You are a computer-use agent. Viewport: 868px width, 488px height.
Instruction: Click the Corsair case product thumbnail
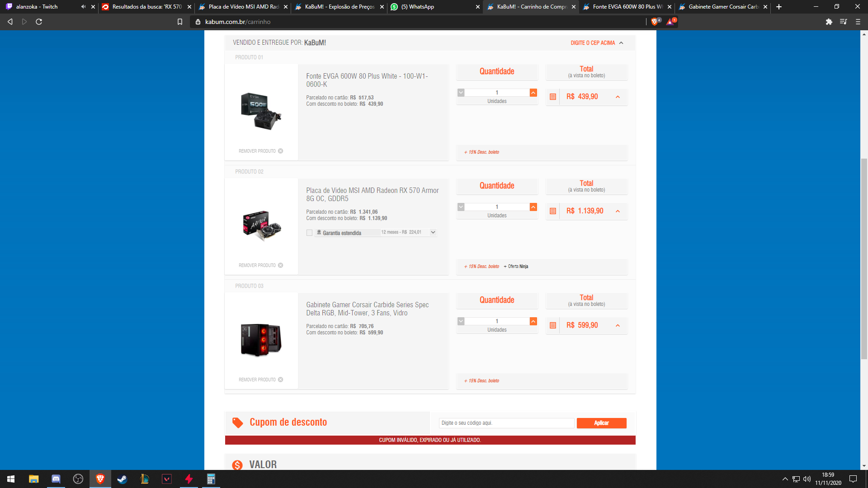tap(261, 340)
